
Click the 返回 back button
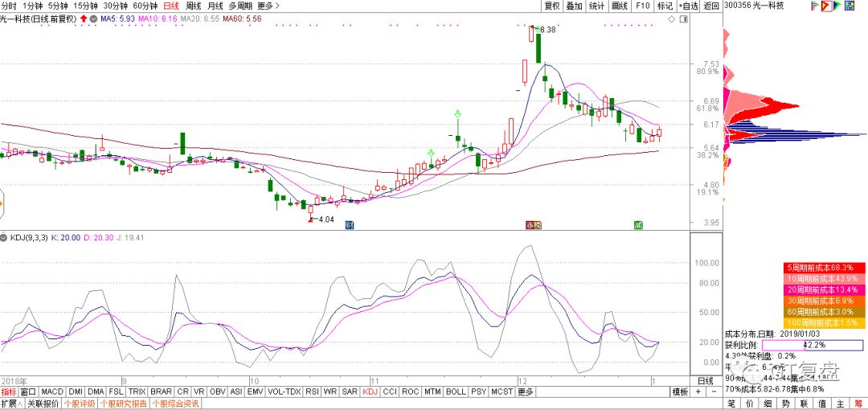[x=711, y=6]
